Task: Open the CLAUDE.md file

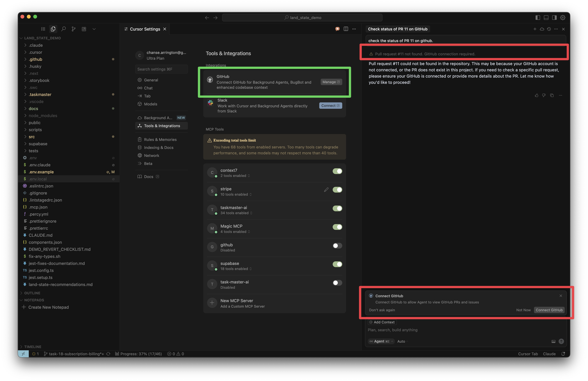Action: (69, 235)
